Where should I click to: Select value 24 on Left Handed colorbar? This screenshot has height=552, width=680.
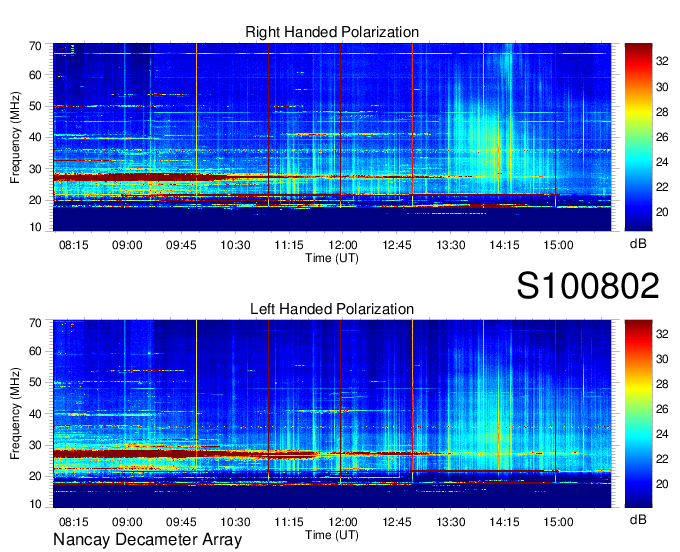tap(662, 434)
